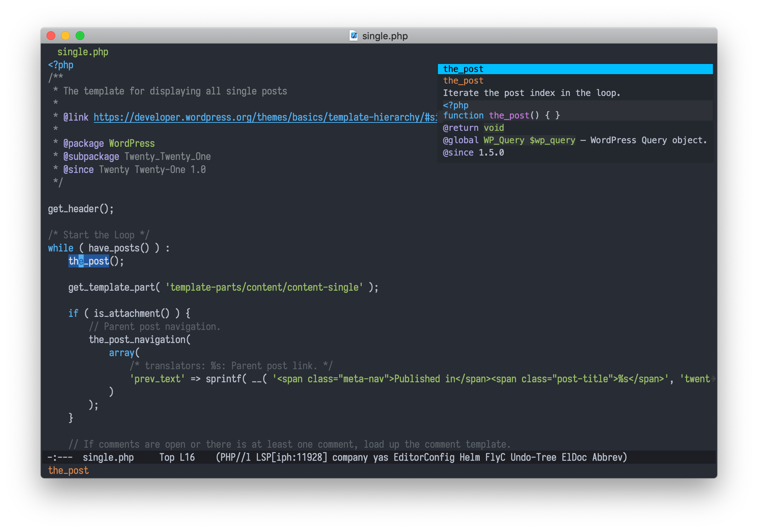
Task: Click the truncation arrow at end of long line
Action: (713, 379)
